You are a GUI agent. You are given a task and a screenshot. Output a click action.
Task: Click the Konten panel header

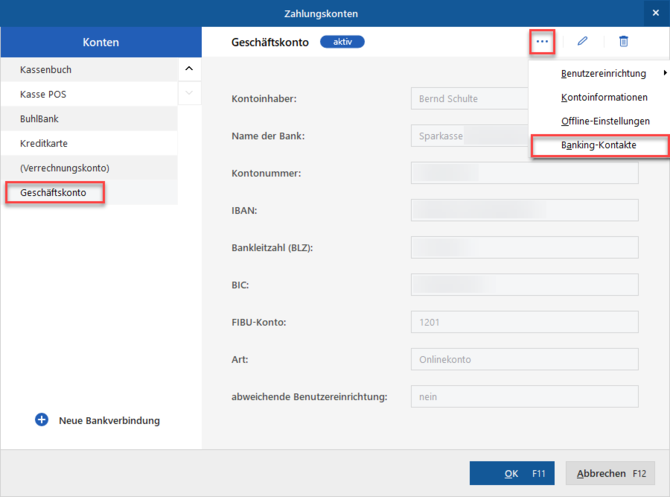101,42
